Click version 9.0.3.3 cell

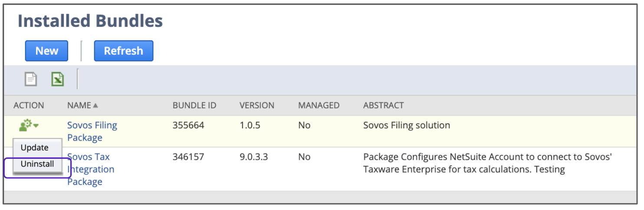[254, 157]
